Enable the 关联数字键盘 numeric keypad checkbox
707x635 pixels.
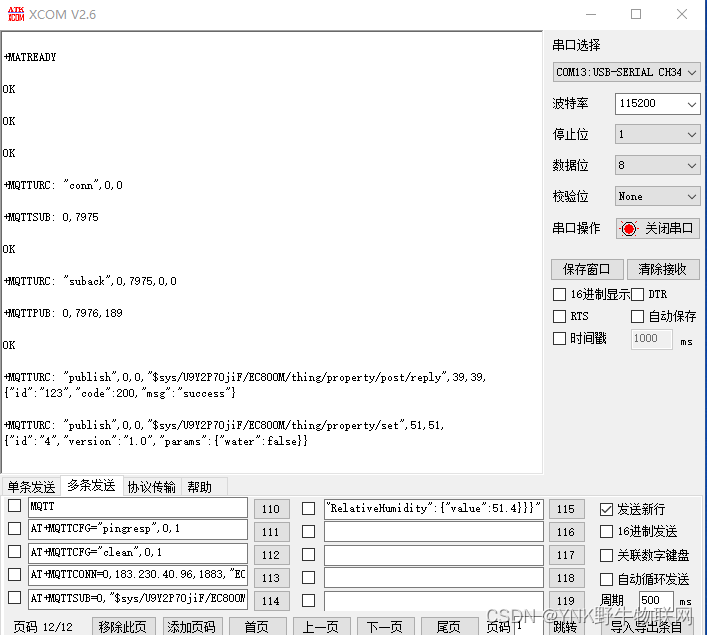(x=606, y=555)
